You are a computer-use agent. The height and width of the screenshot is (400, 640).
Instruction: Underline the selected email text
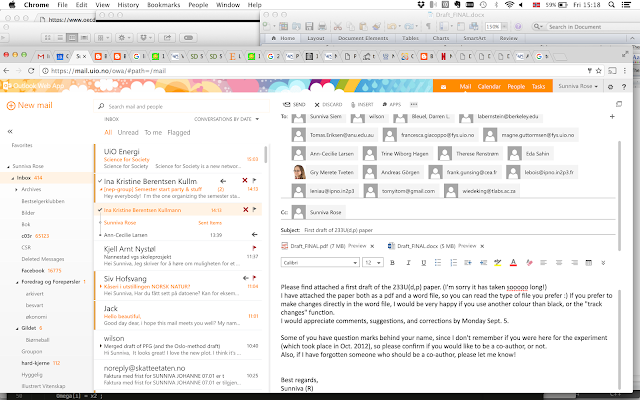[x=423, y=262]
